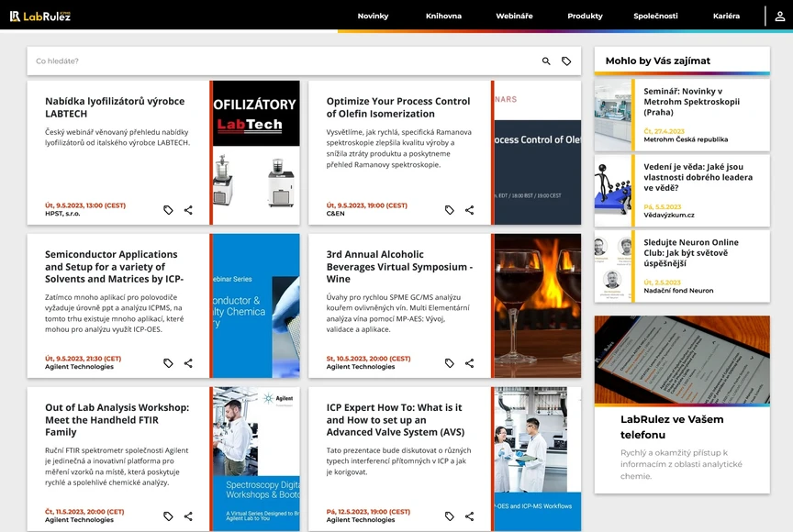793x532 pixels.
Task: Click Agilent Technologies under Alcoholic Beverages card
Action: (x=360, y=367)
